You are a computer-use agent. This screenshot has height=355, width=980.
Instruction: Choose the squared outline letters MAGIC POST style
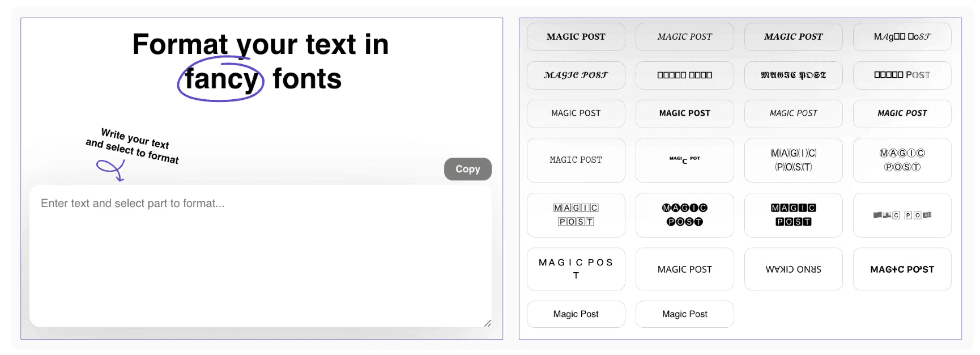coord(576,215)
